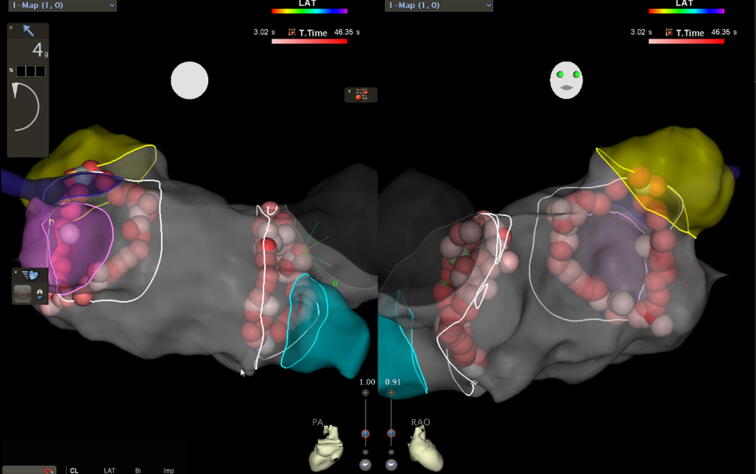The image size is (756, 474).
Task: Click the T.Time tag icon in the left view
Action: 292,33
